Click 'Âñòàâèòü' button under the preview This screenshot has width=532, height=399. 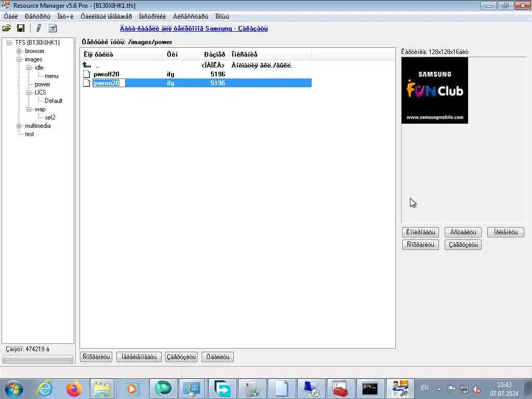tap(463, 232)
